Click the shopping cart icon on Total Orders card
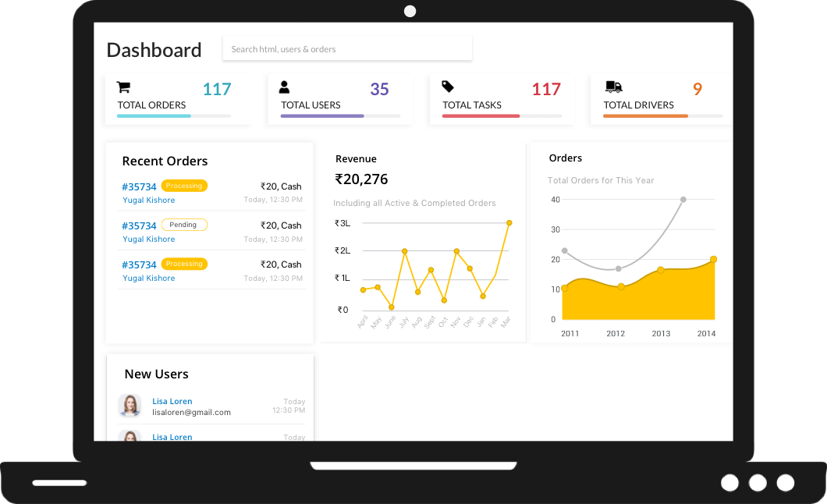Screen dimensions: 827x504 coord(122,86)
